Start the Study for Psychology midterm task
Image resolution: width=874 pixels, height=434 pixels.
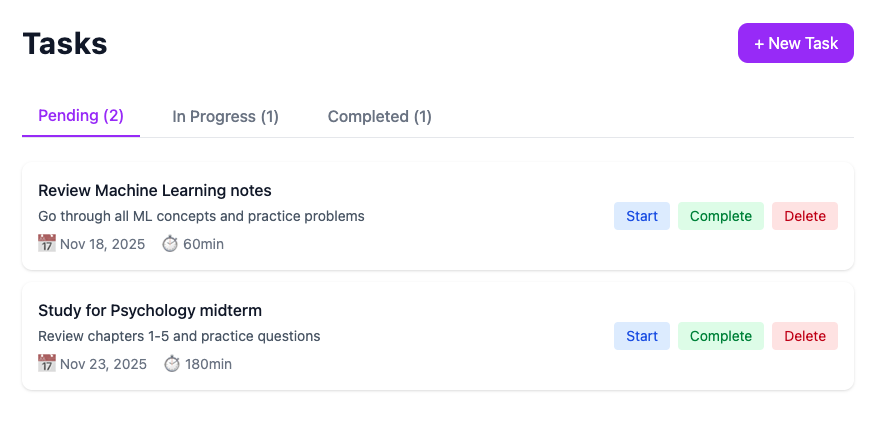coord(642,336)
